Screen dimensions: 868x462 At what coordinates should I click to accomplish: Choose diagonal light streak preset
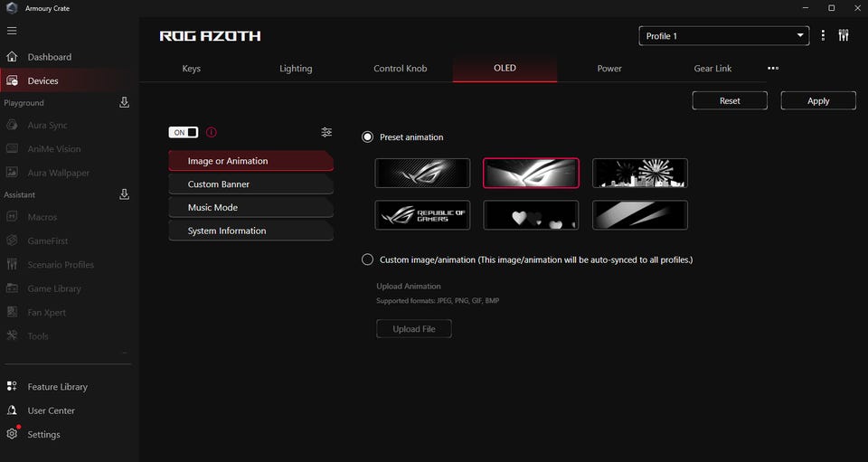click(x=640, y=215)
